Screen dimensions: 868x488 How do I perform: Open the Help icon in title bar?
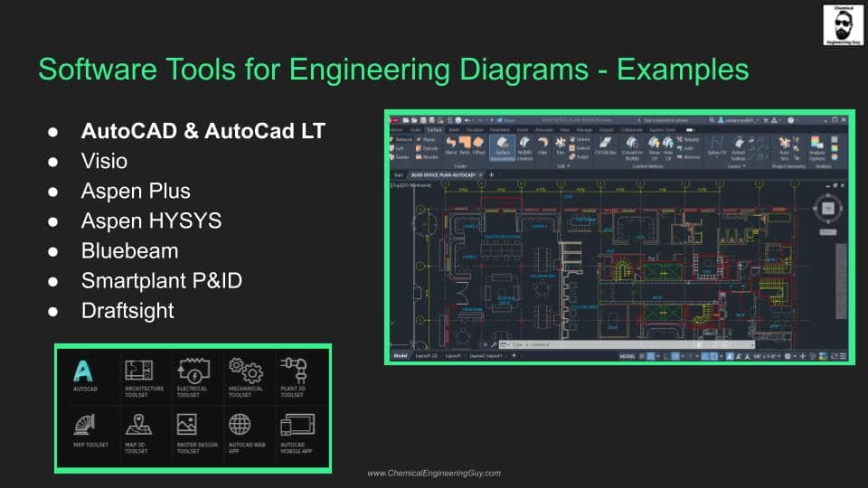[x=791, y=120]
